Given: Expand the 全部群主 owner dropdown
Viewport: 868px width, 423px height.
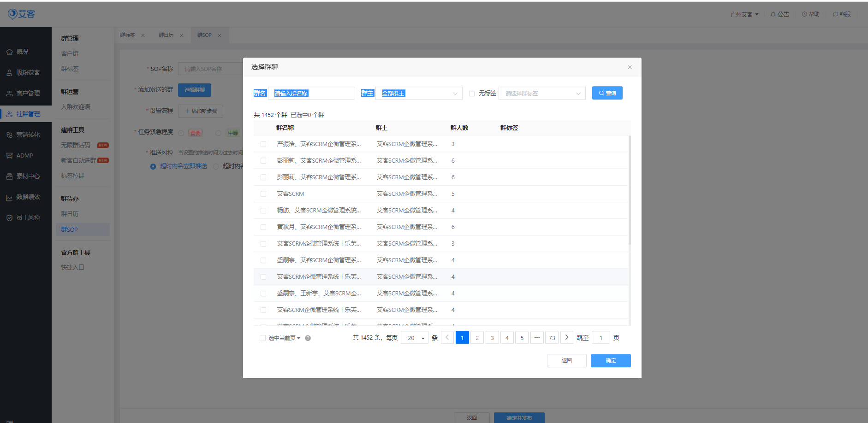Looking at the screenshot, I should pos(419,94).
